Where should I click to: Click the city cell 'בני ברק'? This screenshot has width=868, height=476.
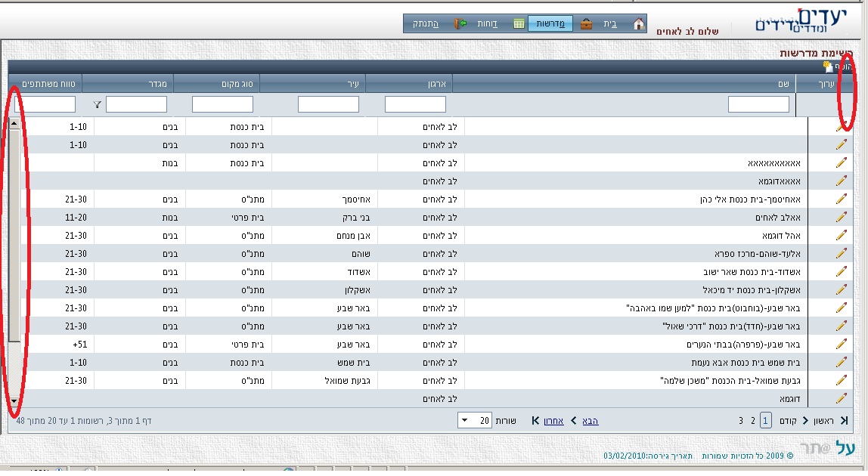(x=356, y=218)
